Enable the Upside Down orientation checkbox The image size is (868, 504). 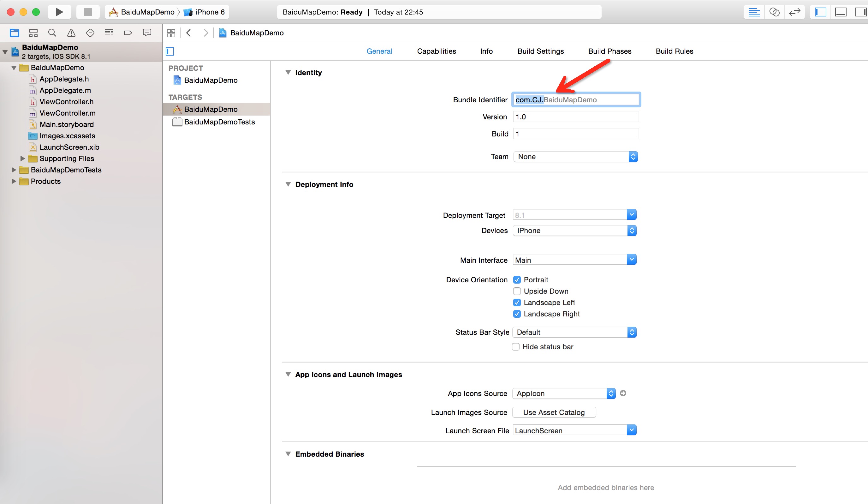tap(517, 291)
